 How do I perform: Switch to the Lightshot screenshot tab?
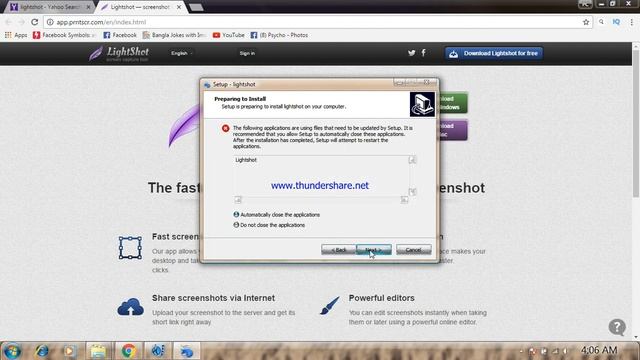[x=139, y=7]
